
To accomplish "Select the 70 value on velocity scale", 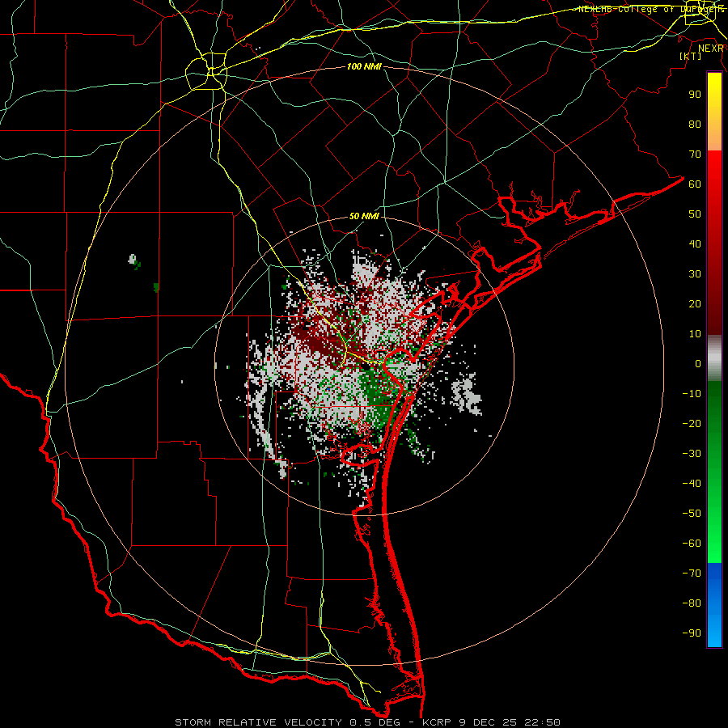I will [x=695, y=154].
